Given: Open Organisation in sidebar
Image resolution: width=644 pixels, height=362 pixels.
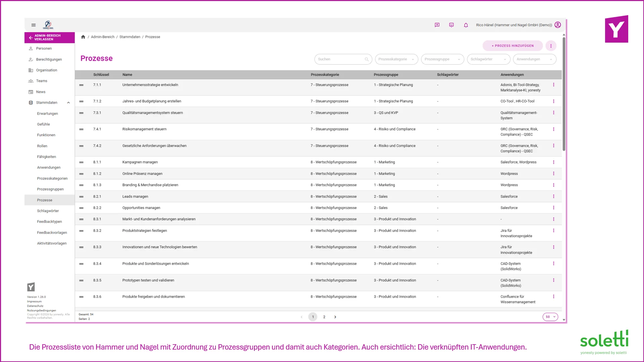Looking at the screenshot, I should pyautogui.click(x=47, y=70).
